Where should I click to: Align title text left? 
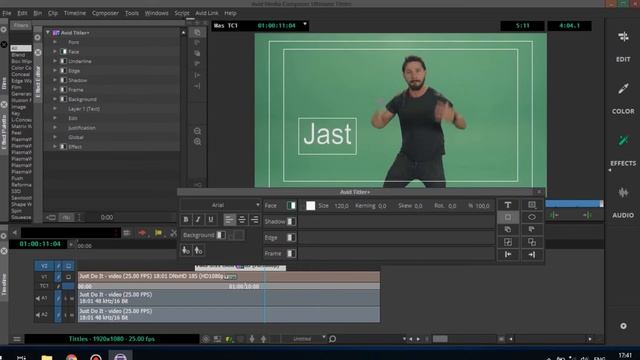[229, 220]
